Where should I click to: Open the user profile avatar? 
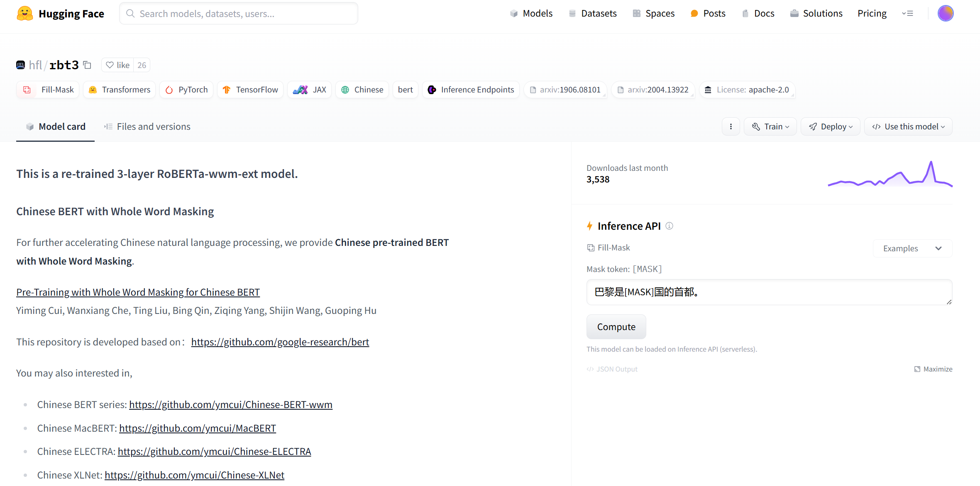(x=945, y=13)
